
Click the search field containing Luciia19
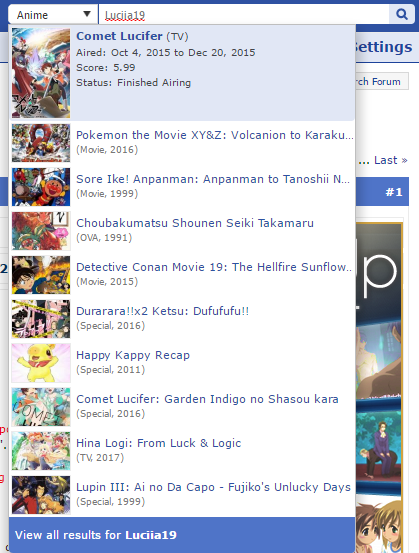pyautogui.click(x=244, y=14)
